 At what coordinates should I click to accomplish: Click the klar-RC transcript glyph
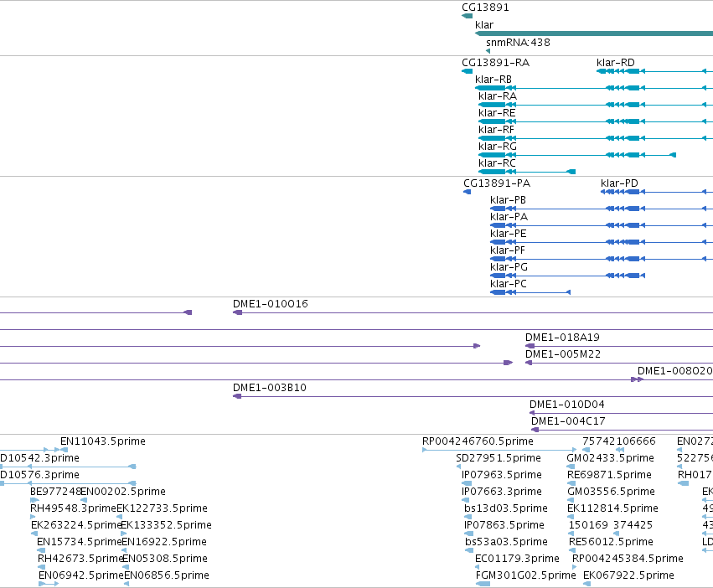[x=527, y=172]
